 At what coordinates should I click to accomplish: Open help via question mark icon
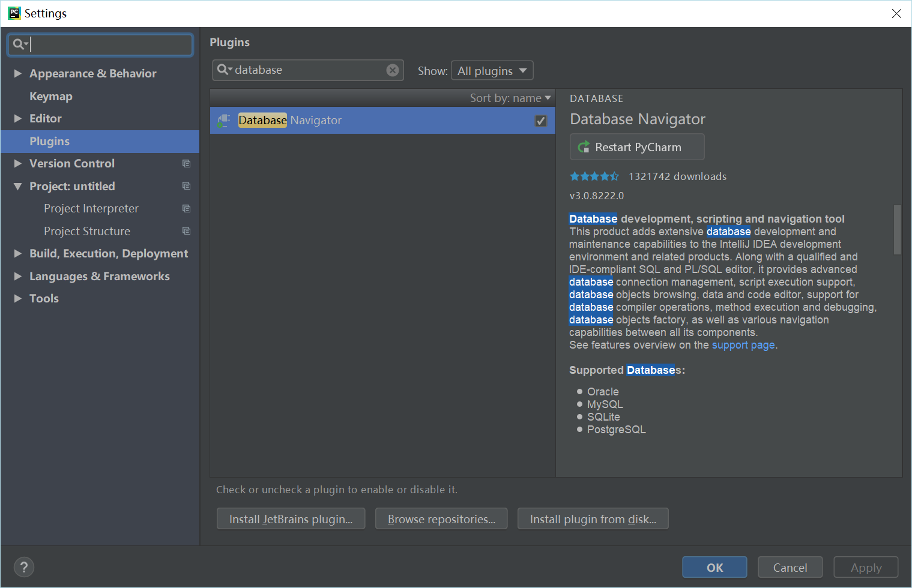[x=24, y=566]
